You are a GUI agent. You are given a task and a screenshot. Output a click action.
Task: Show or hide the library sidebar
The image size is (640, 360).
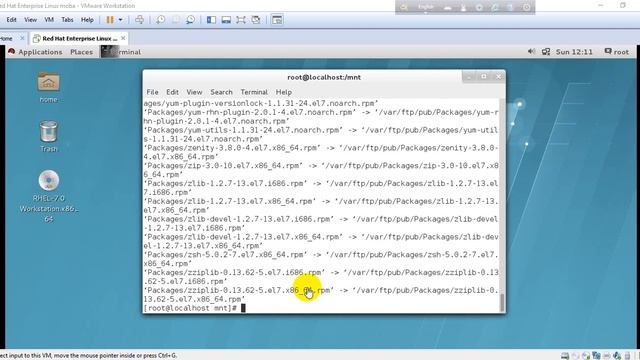pos(211,20)
